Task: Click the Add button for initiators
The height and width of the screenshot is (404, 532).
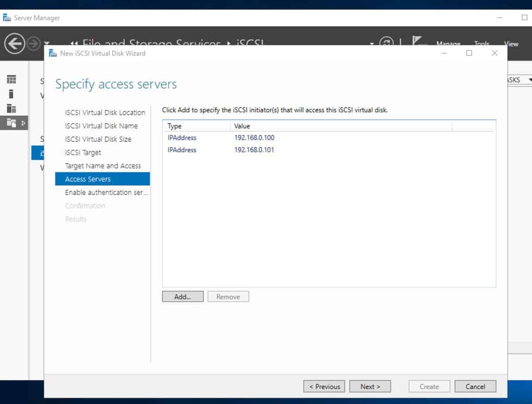Action: (182, 296)
